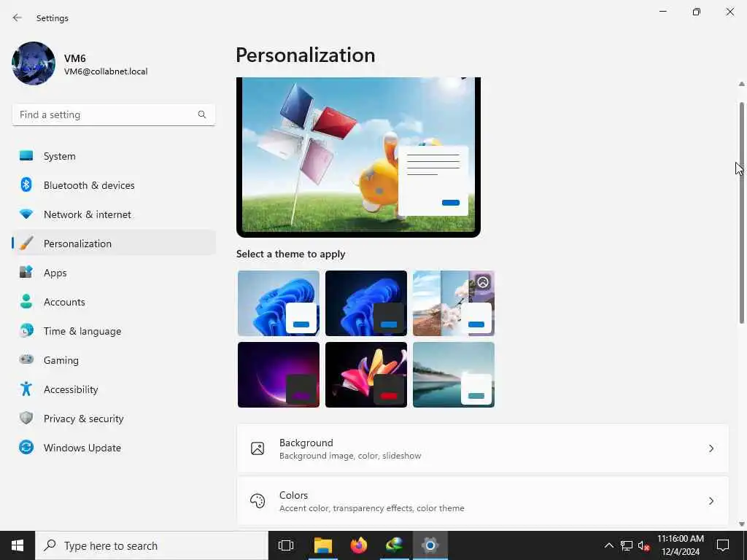This screenshot has width=747, height=560.
Task: Launch Firefox from the taskbar
Action: [359, 545]
